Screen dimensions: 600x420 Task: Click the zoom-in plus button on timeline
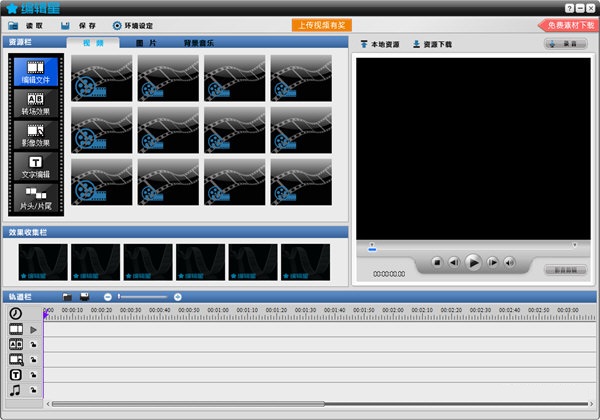tap(178, 297)
